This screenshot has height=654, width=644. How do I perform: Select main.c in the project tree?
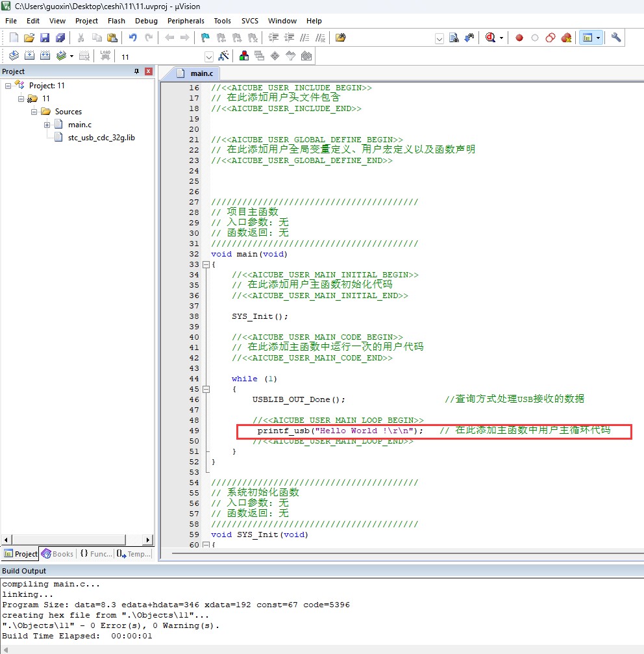(x=80, y=125)
